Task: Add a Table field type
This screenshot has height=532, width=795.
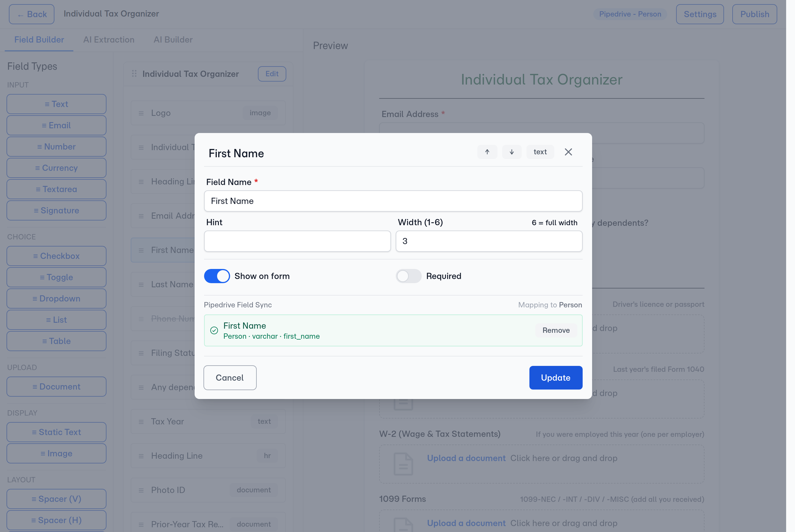Action: click(x=56, y=341)
